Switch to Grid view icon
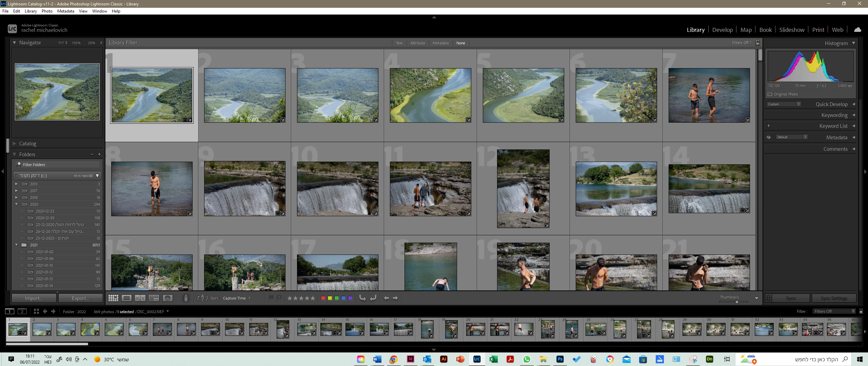This screenshot has width=868, height=366. tap(113, 298)
